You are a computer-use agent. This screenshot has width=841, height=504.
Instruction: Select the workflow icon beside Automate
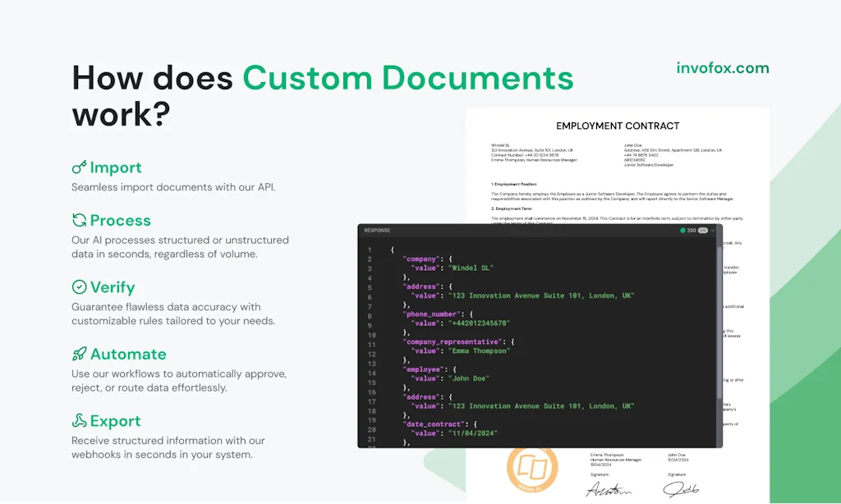[x=80, y=354]
